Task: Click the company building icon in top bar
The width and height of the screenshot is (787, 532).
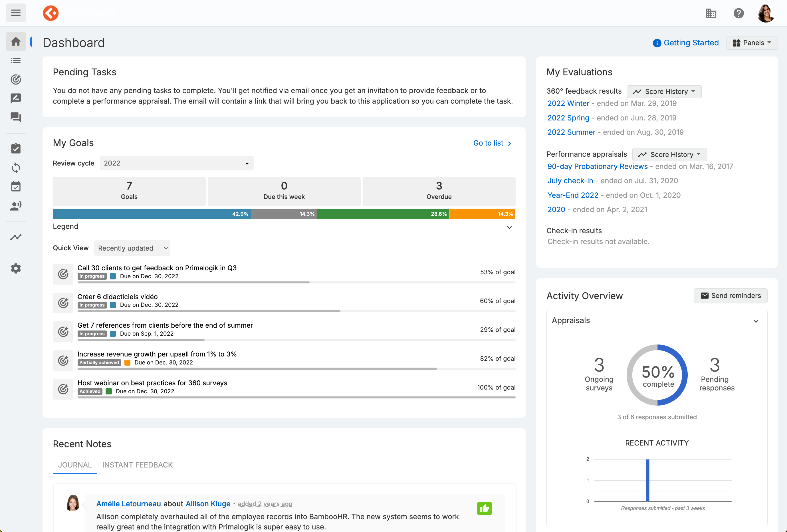Action: point(711,13)
